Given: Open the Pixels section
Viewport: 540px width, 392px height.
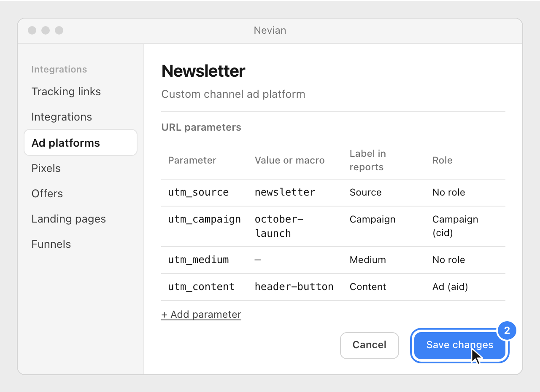Looking at the screenshot, I should [x=46, y=168].
